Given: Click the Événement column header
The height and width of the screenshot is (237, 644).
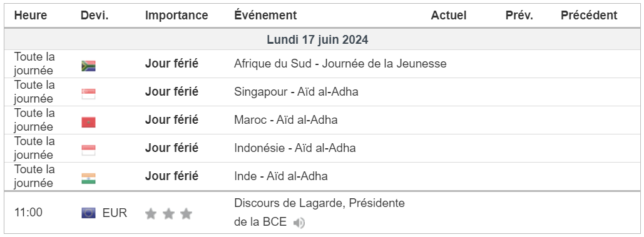Looking at the screenshot, I should pos(265,16).
